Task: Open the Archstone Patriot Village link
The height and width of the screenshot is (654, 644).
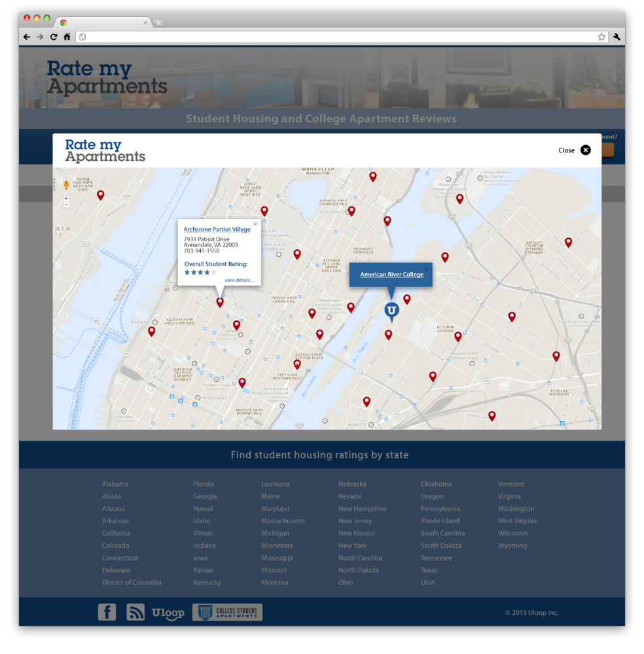Action: pyautogui.click(x=217, y=230)
